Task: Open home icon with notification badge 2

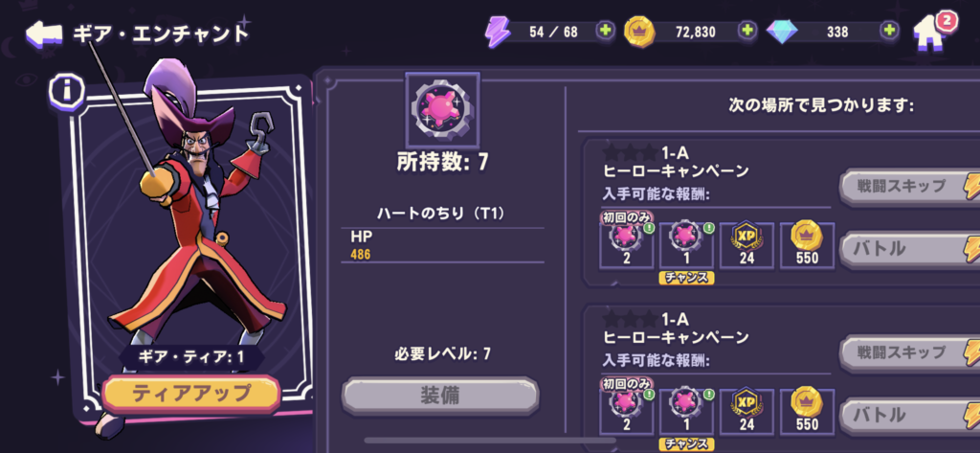Action: click(934, 32)
